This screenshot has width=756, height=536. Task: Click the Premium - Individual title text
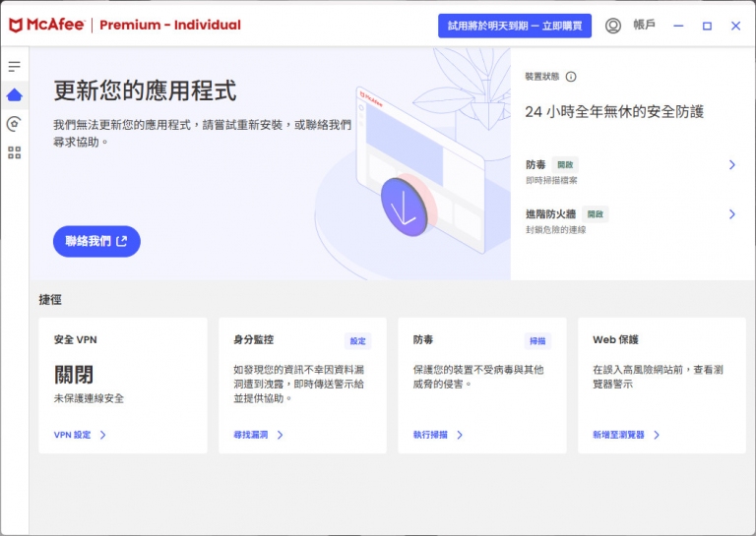coord(170,25)
